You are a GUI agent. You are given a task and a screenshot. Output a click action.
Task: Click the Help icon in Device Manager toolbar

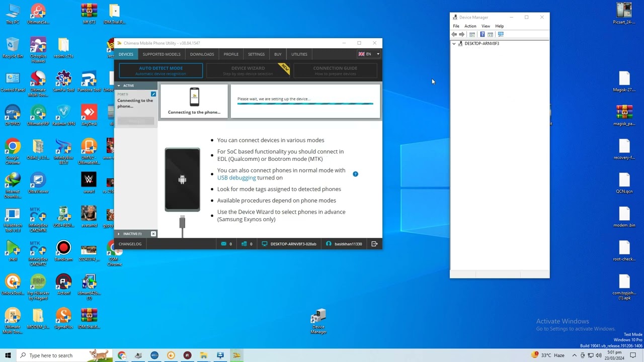click(x=482, y=34)
